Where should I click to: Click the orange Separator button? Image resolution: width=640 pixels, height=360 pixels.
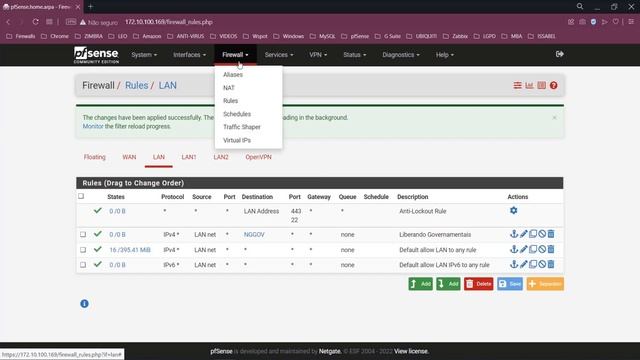545,284
